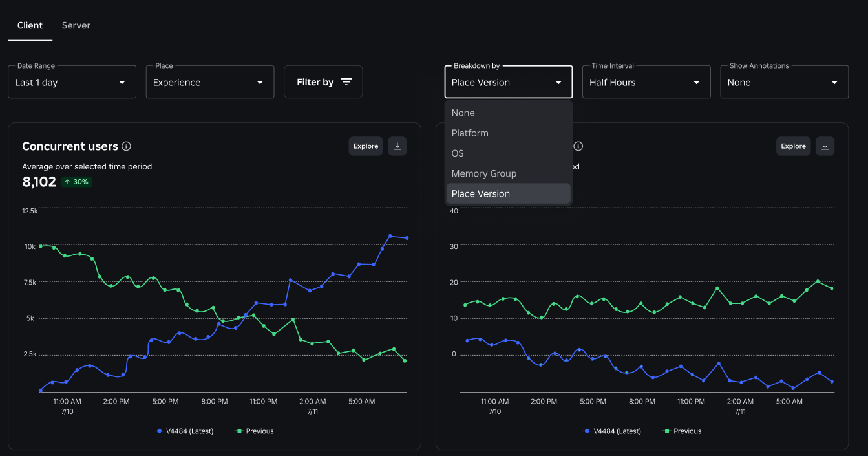Click Explore on Concurrent users chart

[366, 146]
